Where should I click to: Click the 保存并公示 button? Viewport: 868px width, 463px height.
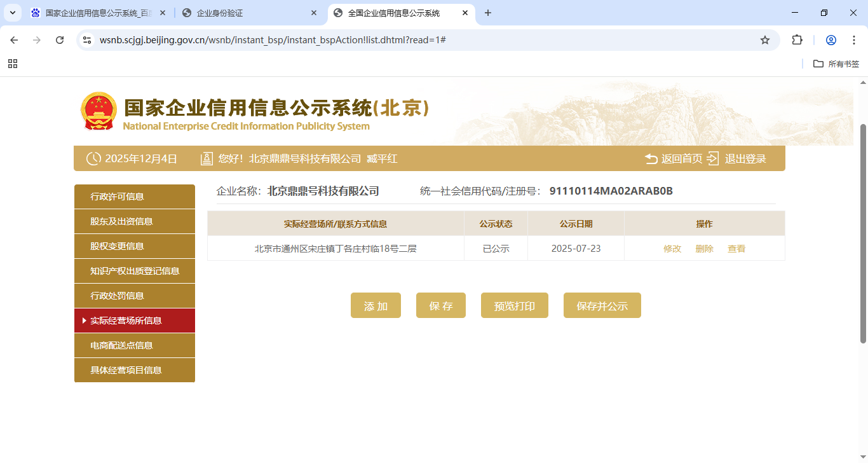coord(602,306)
